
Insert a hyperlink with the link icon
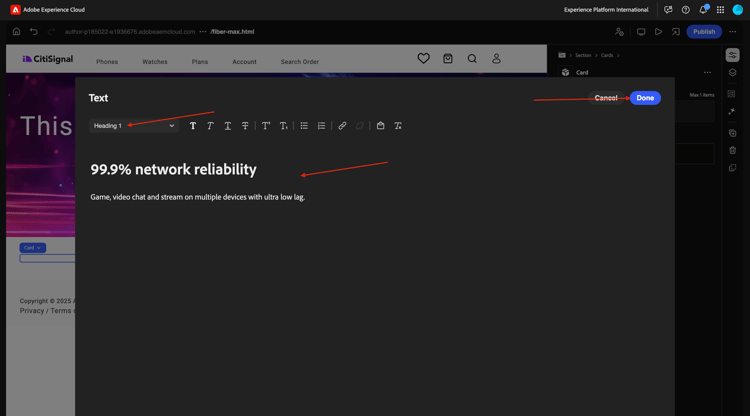(x=342, y=126)
